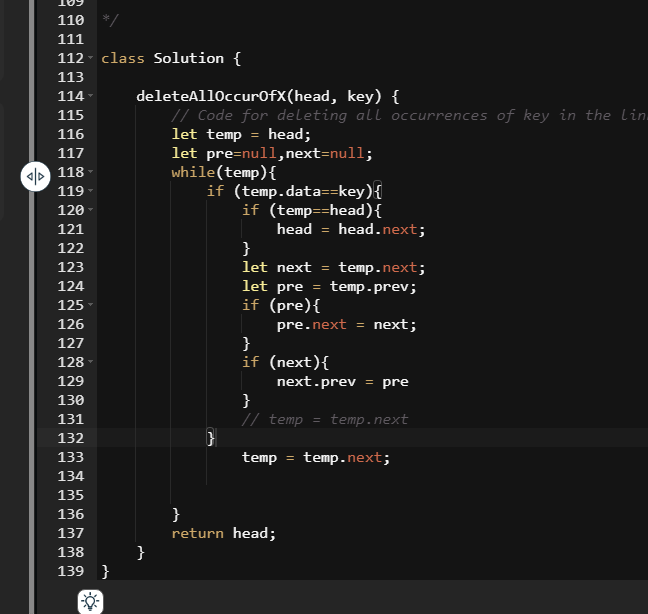Viewport: 648px width, 614px height.
Task: Click on 'pre.next = next;' statement
Action: pos(347,324)
